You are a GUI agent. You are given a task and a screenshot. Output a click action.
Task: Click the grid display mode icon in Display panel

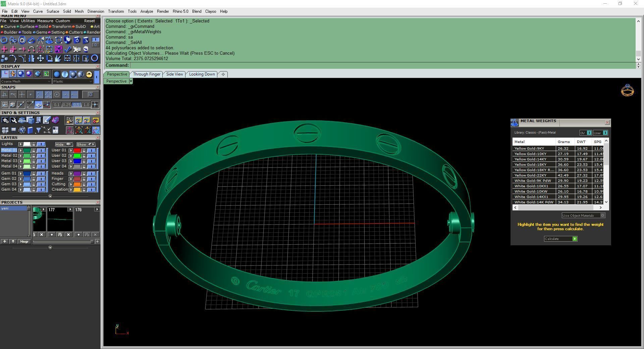click(x=5, y=73)
